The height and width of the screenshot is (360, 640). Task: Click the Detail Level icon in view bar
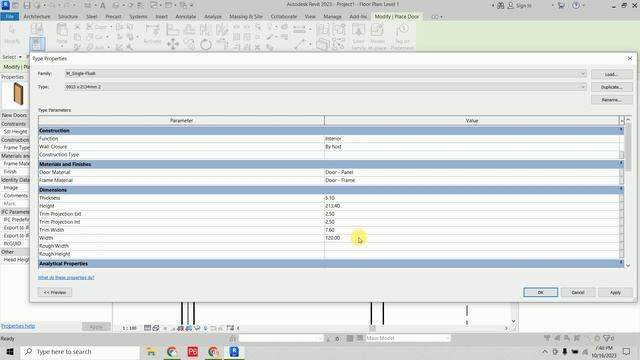[148, 328]
